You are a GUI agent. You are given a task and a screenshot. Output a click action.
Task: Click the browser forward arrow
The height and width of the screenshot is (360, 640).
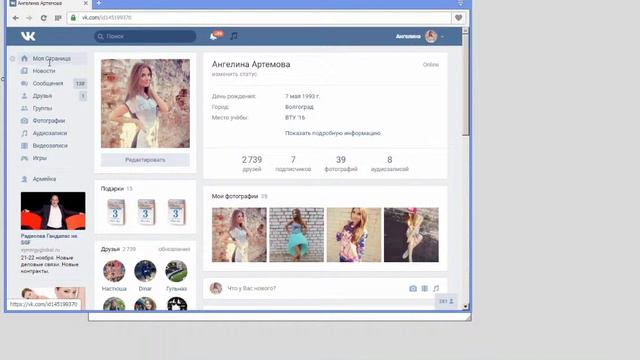tap(29, 18)
